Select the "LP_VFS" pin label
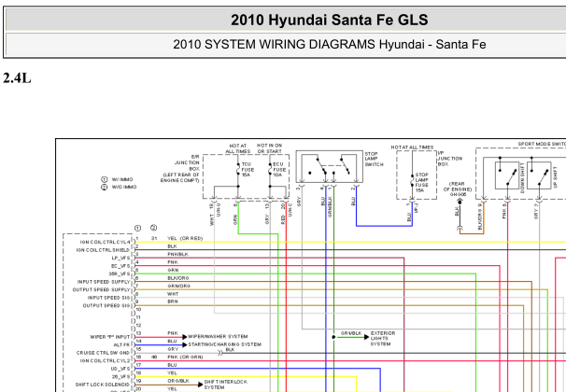This screenshot has height=392, width=566. [x=120, y=259]
